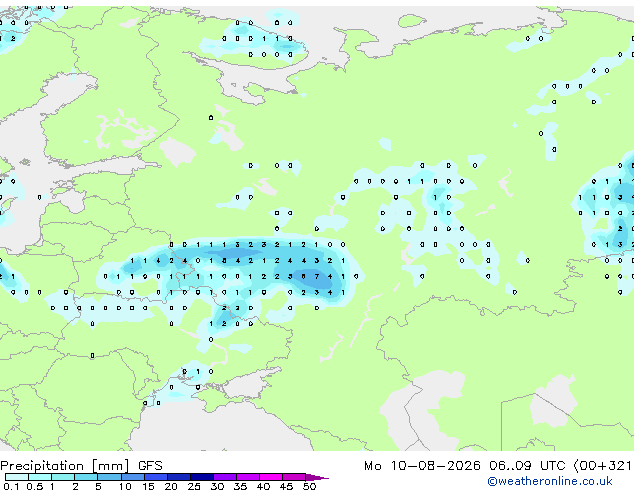This screenshot has width=634, height=490.
Task: Open the weatheronline.co.uk copyright link
Action: (x=550, y=481)
